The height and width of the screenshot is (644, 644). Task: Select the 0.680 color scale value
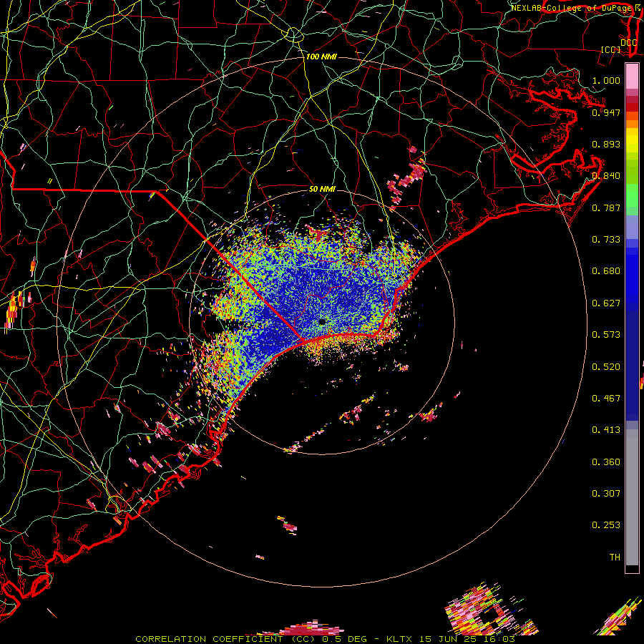pyautogui.click(x=606, y=271)
